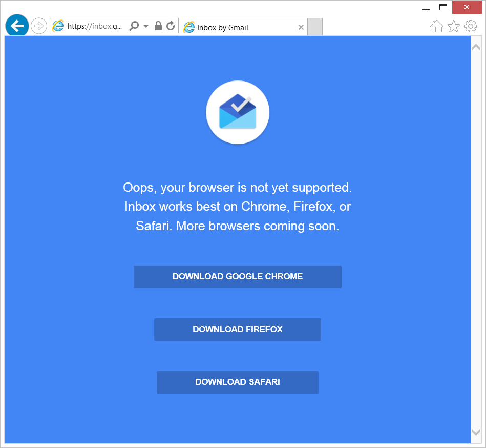The image size is (486, 448).
Task: Click the browser Back arrow button
Action: (17, 26)
